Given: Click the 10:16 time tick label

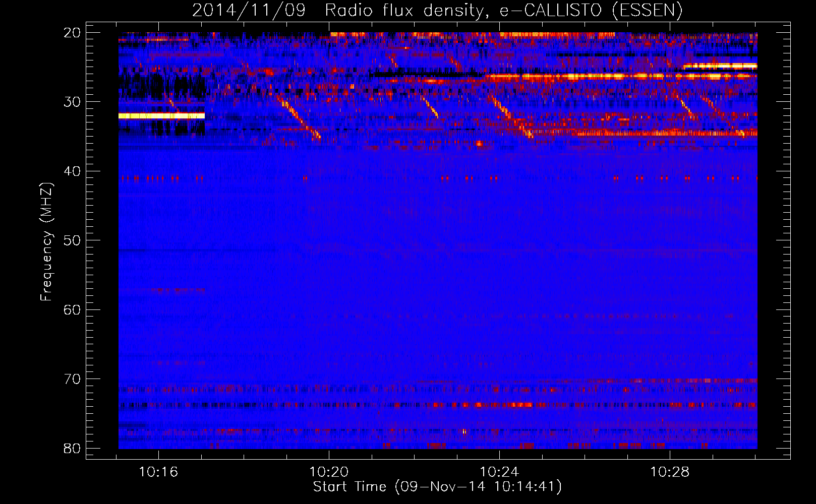Looking at the screenshot, I should tap(158, 472).
